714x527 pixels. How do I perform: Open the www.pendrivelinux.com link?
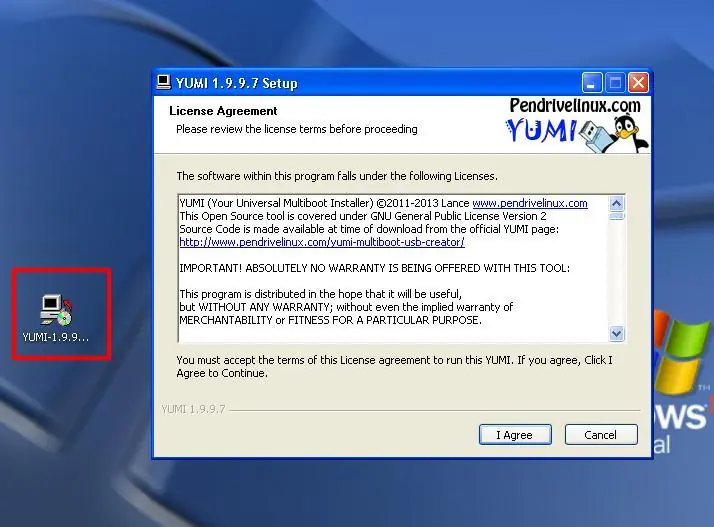(530, 203)
